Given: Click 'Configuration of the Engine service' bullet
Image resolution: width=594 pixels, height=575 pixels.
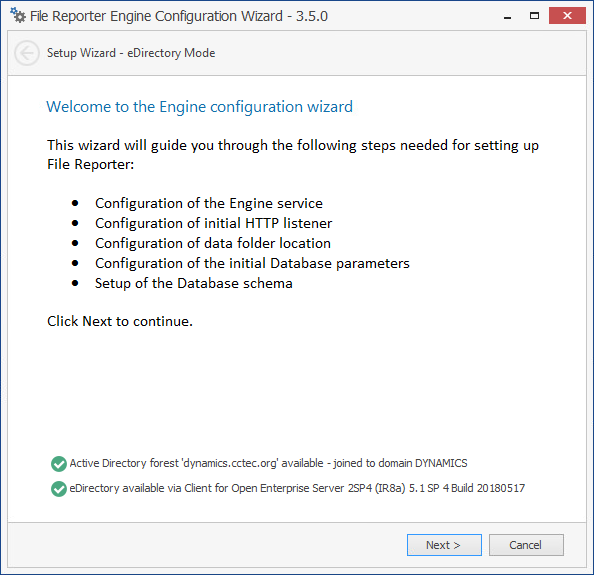Looking at the screenshot, I should tap(209, 203).
